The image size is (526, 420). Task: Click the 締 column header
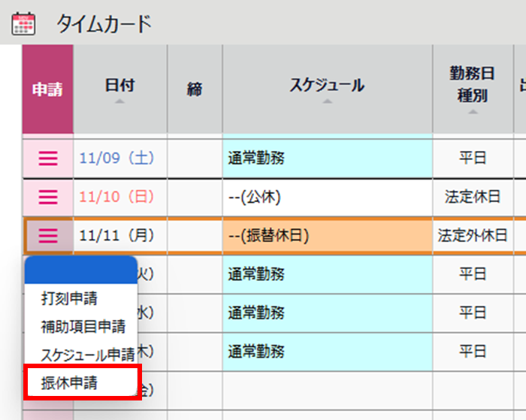point(195,89)
